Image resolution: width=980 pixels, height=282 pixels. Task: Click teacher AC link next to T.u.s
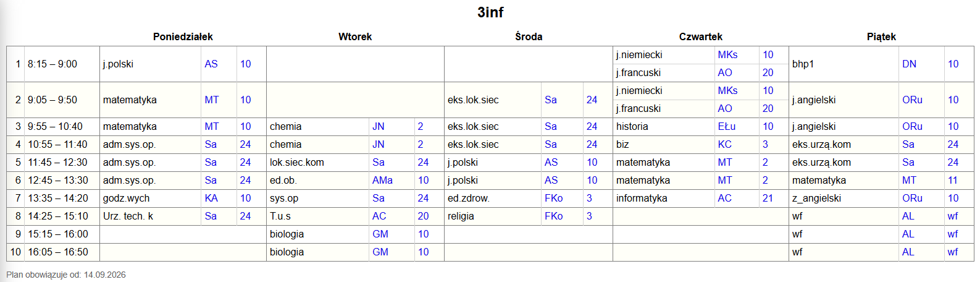click(x=379, y=216)
